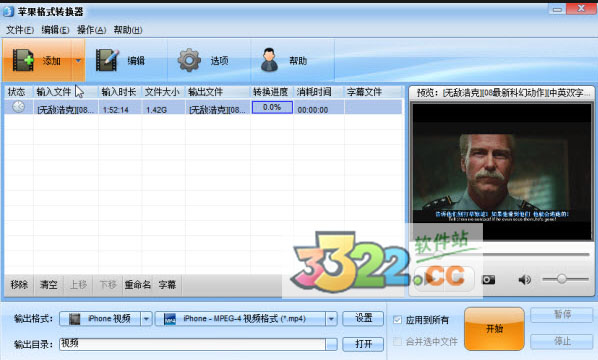The image size is (598, 360).
Task: Click the orange Start button
Action: pyautogui.click(x=494, y=329)
